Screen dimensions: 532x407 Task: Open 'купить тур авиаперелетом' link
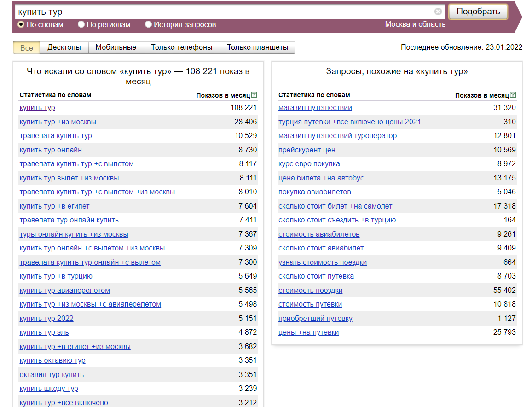tap(65, 291)
